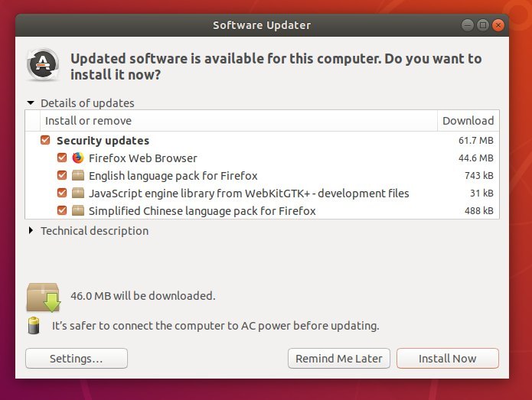
Task: Click Remind Me Later
Action: click(x=339, y=358)
